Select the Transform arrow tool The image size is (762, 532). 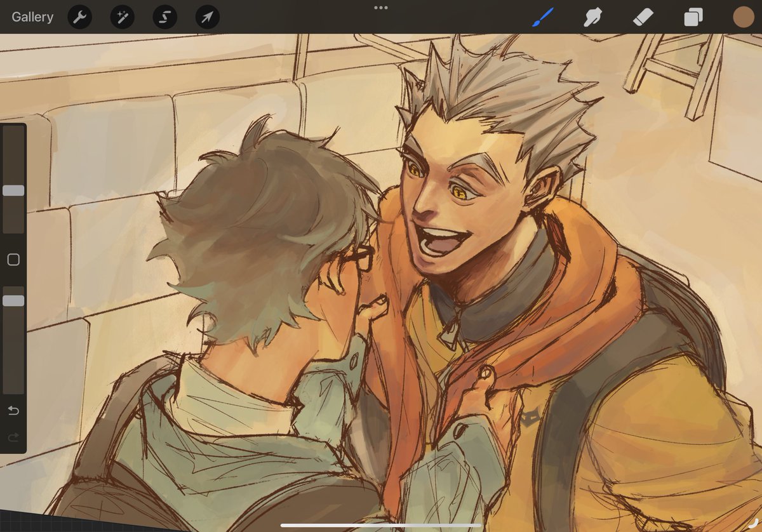(x=206, y=17)
